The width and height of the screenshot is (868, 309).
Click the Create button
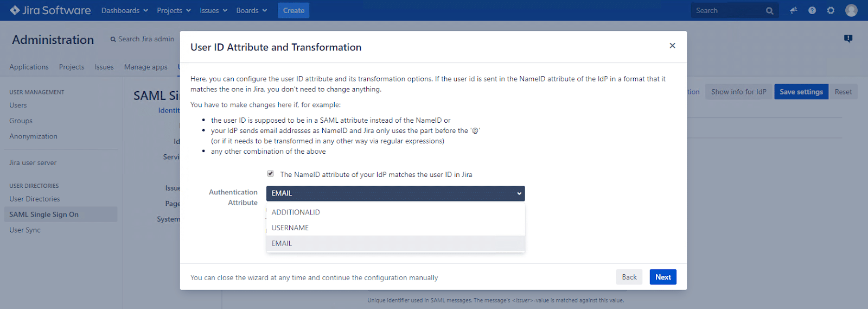[x=293, y=10]
